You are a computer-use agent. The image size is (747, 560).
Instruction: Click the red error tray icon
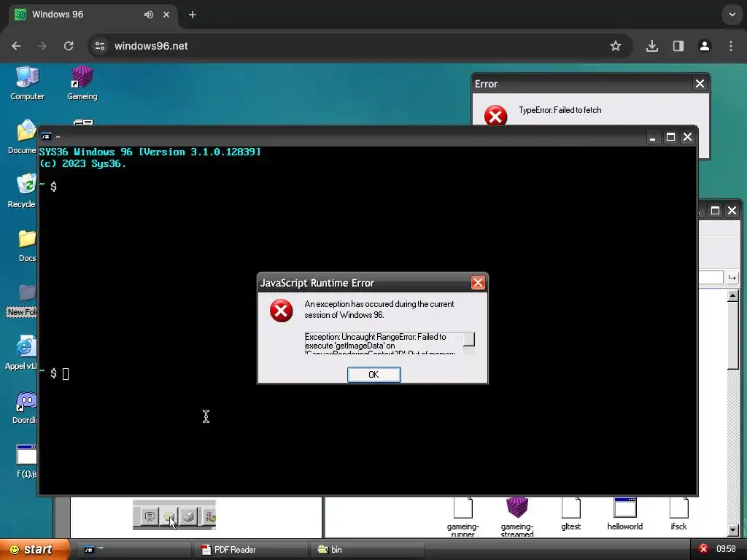(x=703, y=549)
